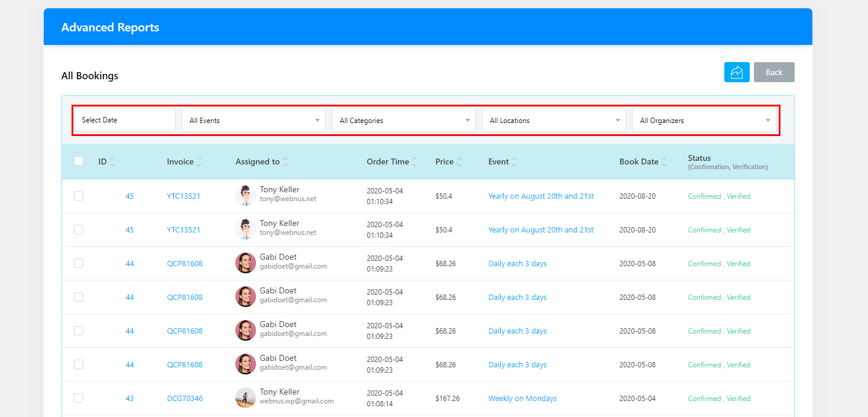Click Gabi Doet avatar in first Gabi row
This screenshot has height=417, width=868.
(x=245, y=263)
